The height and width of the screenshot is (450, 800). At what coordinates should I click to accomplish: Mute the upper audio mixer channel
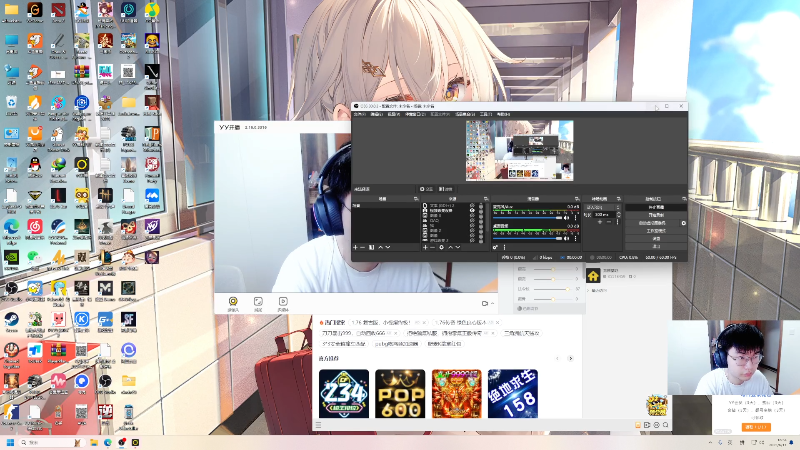coord(566,218)
